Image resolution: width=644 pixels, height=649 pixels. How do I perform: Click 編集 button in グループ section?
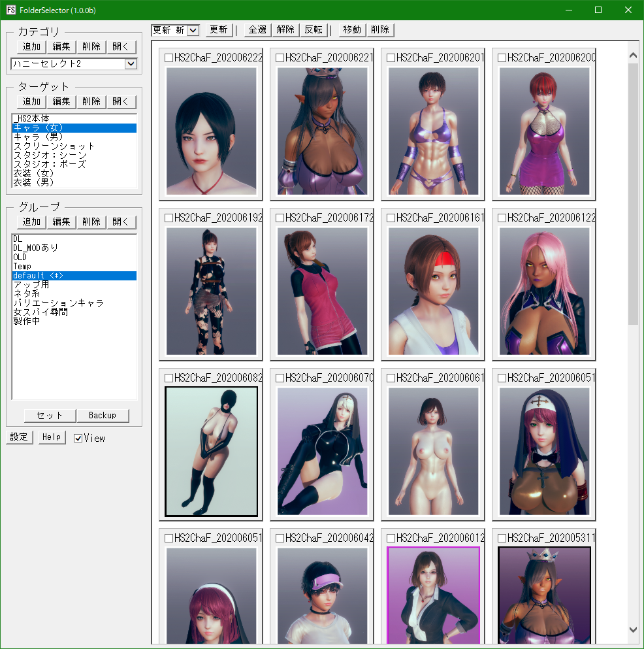click(x=61, y=222)
